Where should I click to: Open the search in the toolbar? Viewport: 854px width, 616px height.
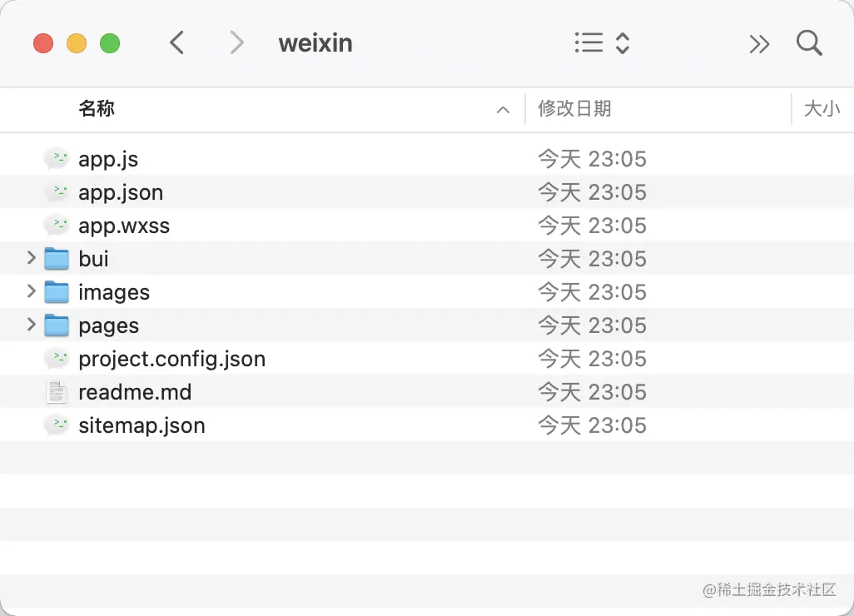pos(808,43)
